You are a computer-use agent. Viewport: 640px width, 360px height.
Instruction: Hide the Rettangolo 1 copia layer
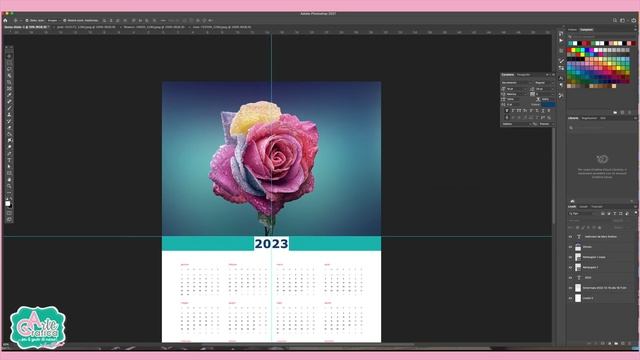pyautogui.click(x=570, y=257)
